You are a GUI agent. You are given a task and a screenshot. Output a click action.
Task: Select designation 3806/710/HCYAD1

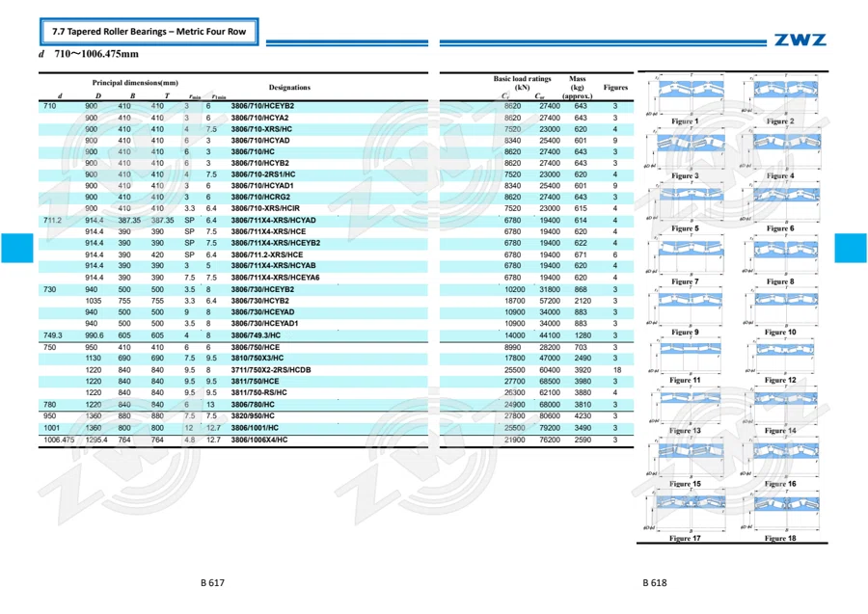[262, 186]
